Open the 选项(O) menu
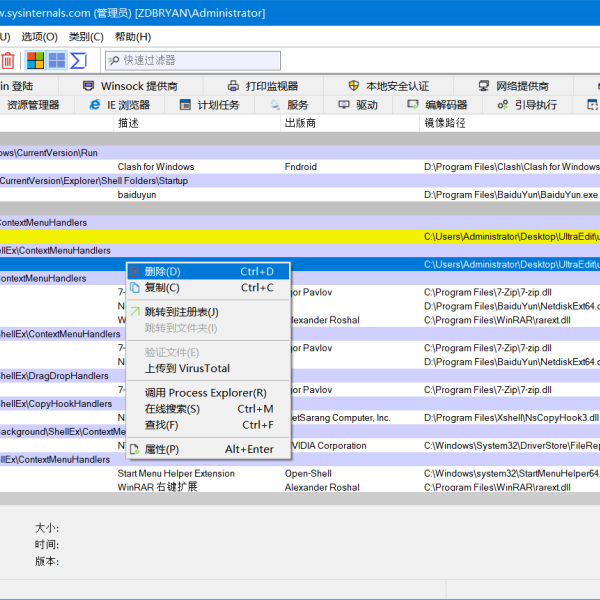Image resolution: width=600 pixels, height=600 pixels. pos(39,37)
